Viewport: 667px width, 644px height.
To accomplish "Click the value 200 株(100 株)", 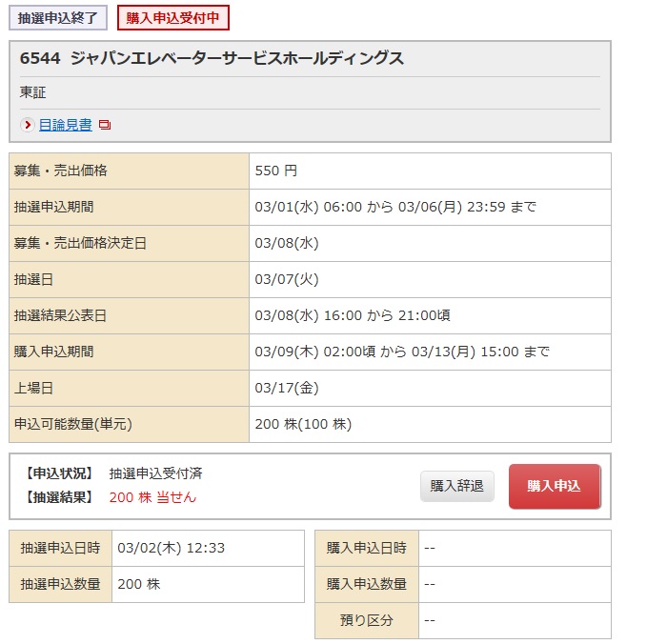I will click(303, 424).
